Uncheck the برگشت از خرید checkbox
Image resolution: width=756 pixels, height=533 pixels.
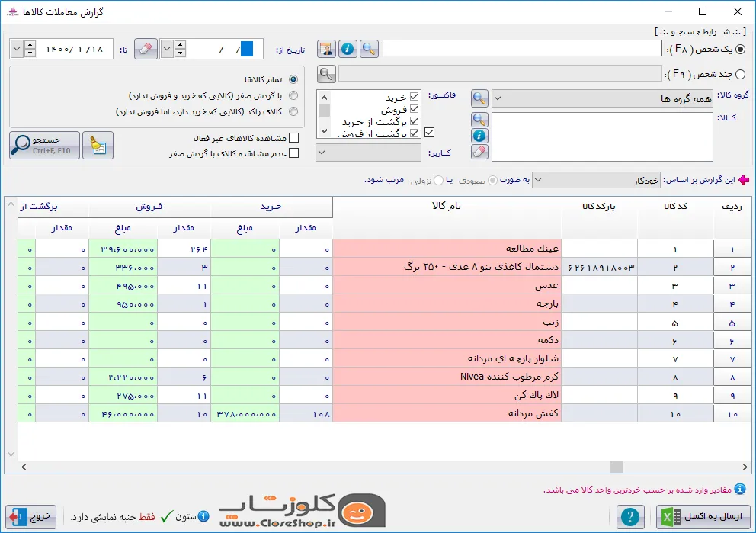pos(414,121)
